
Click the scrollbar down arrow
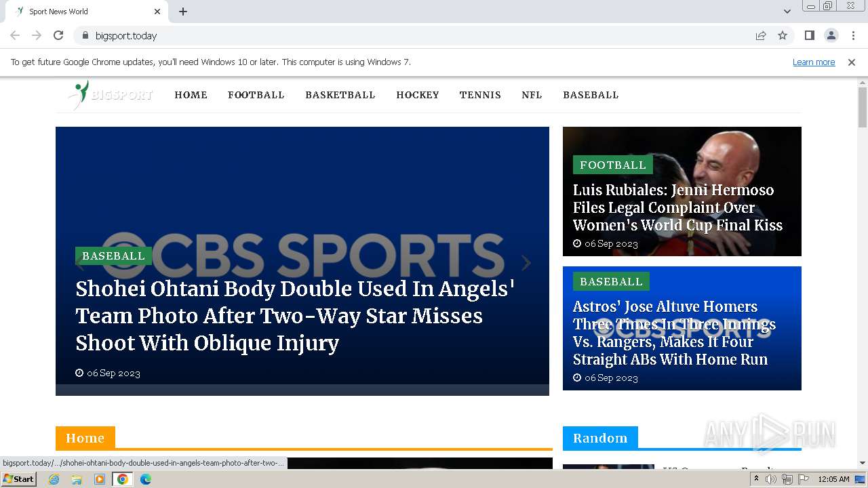click(862, 464)
